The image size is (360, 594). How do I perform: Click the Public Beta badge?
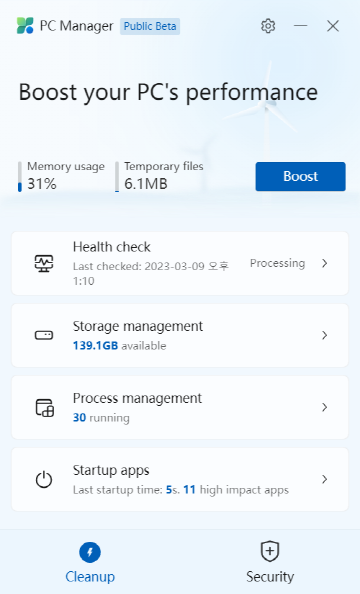150,26
